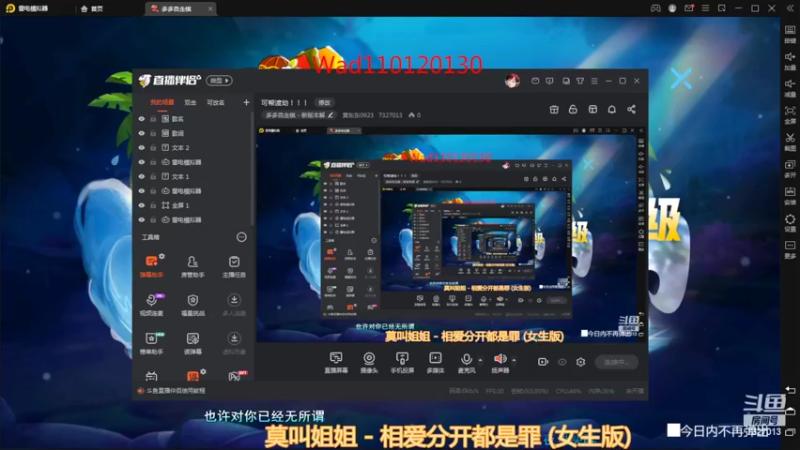Open the 多人连麦 download tool

(x=234, y=305)
